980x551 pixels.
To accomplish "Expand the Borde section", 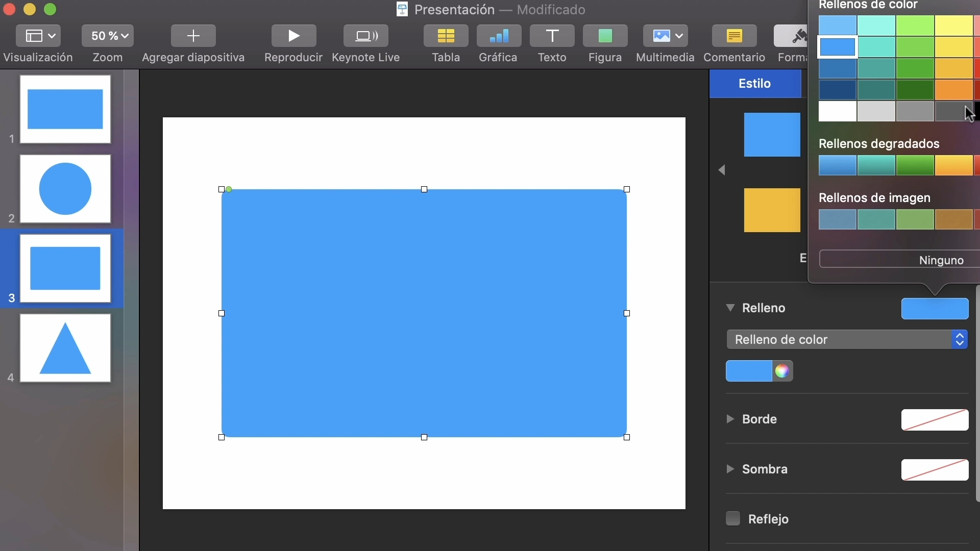I will pos(730,419).
